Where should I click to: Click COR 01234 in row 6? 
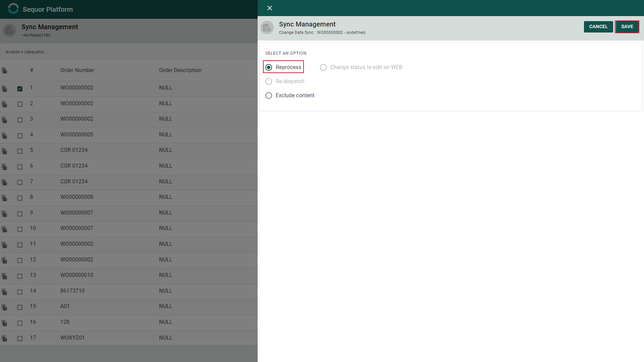(x=74, y=166)
